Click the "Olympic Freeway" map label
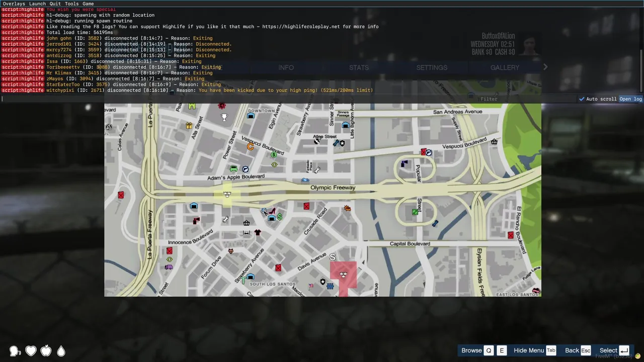The height and width of the screenshot is (362, 644). click(333, 188)
